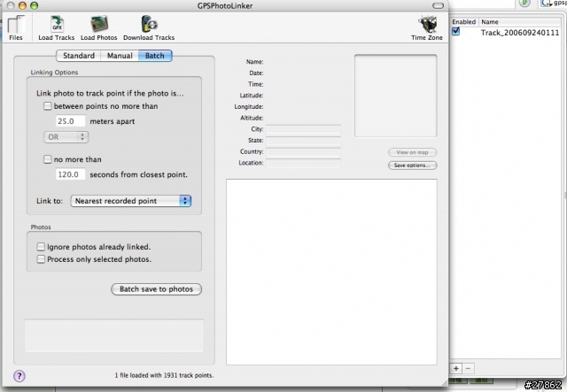Click the Load Photos icon
The width and height of the screenshot is (567, 392).
98,27
